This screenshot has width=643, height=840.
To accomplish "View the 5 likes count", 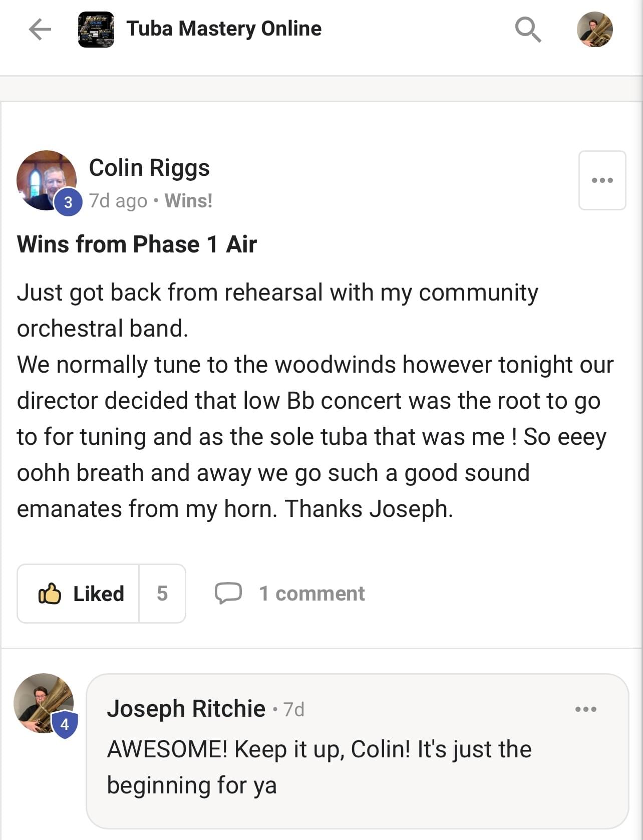I will pos(162,594).
